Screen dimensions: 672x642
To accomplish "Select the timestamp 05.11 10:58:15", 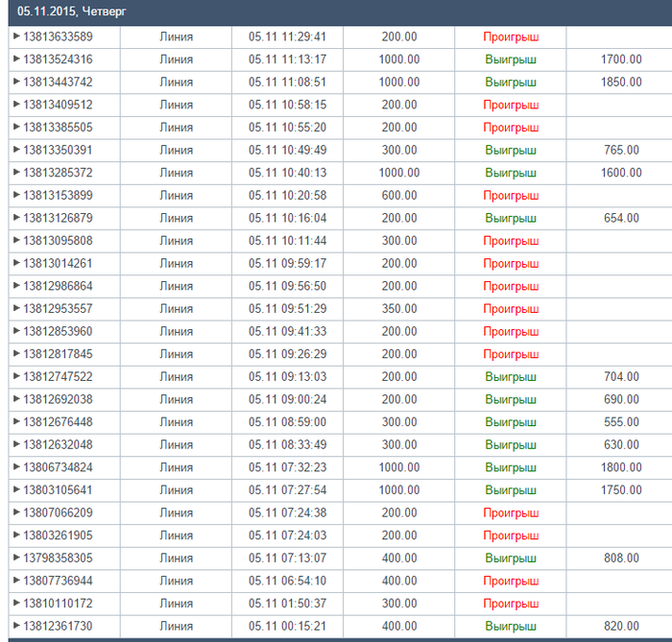I will click(x=287, y=105).
